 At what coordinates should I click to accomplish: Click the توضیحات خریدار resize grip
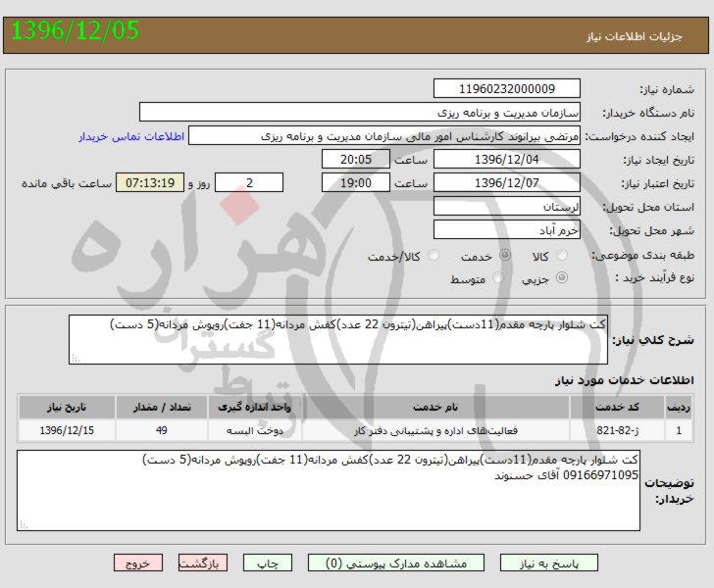pos(24,525)
